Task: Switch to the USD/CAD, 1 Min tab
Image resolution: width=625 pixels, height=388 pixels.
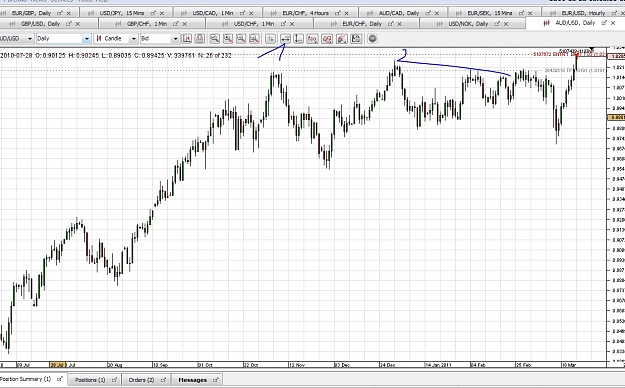Action: 213,13
